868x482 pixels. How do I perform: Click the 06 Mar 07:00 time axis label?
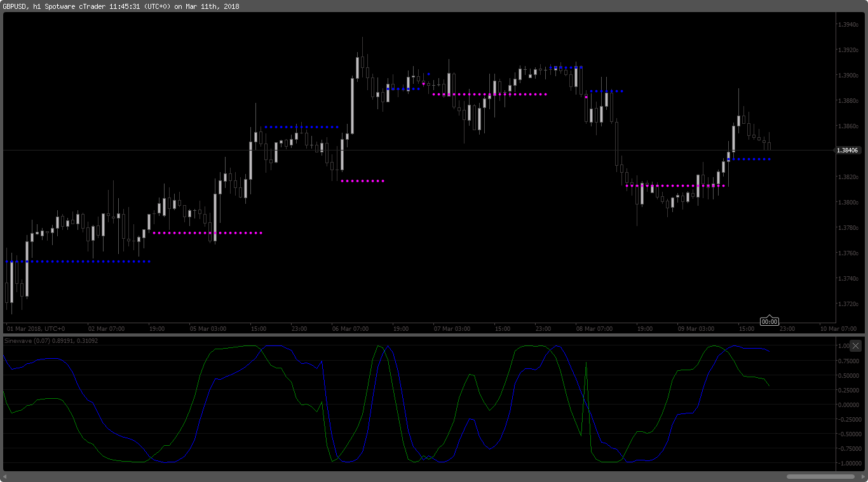click(x=350, y=329)
